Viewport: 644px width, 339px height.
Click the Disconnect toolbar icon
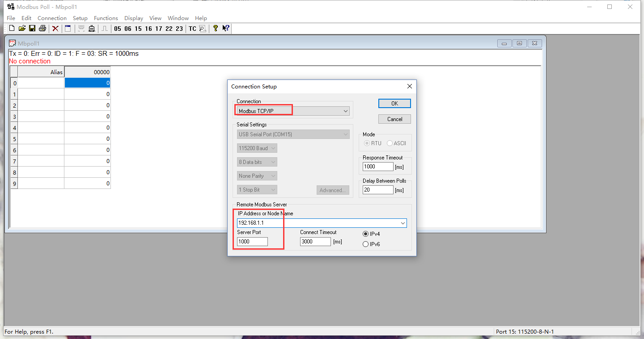pos(91,29)
